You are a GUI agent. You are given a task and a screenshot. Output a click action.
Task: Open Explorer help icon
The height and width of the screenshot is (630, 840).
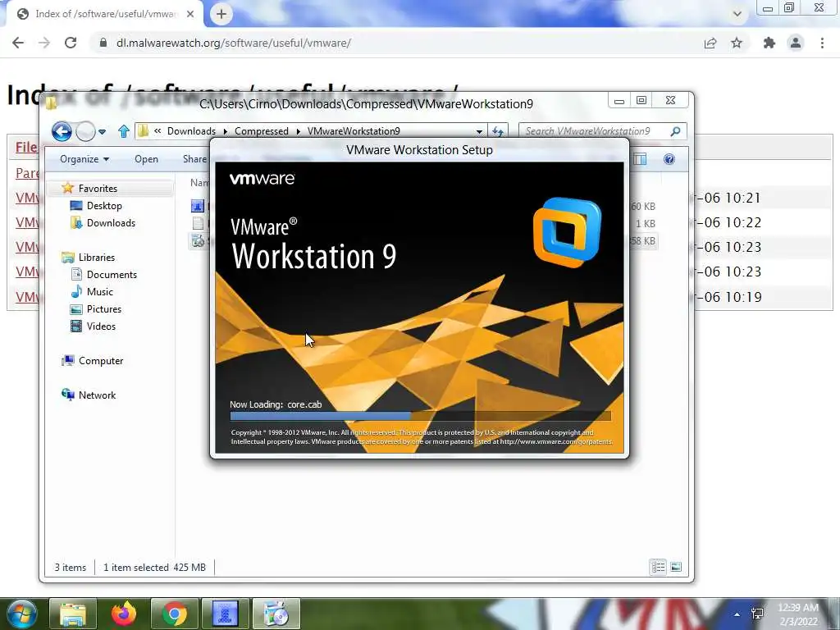[x=669, y=159]
